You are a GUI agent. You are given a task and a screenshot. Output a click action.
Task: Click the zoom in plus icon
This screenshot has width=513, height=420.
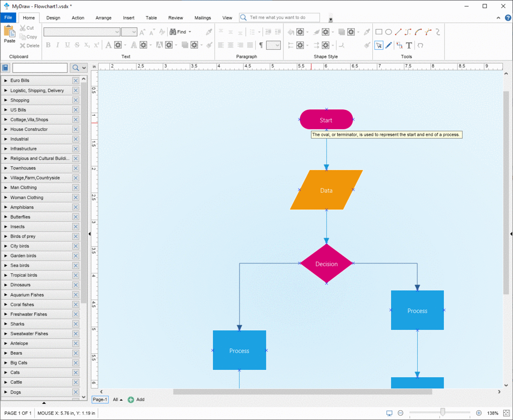[x=479, y=413]
